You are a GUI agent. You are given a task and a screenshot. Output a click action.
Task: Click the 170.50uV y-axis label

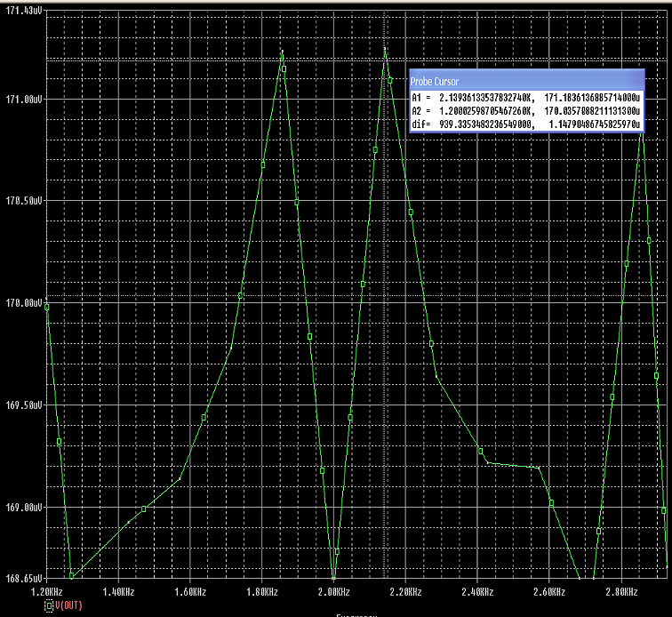pyautogui.click(x=24, y=201)
